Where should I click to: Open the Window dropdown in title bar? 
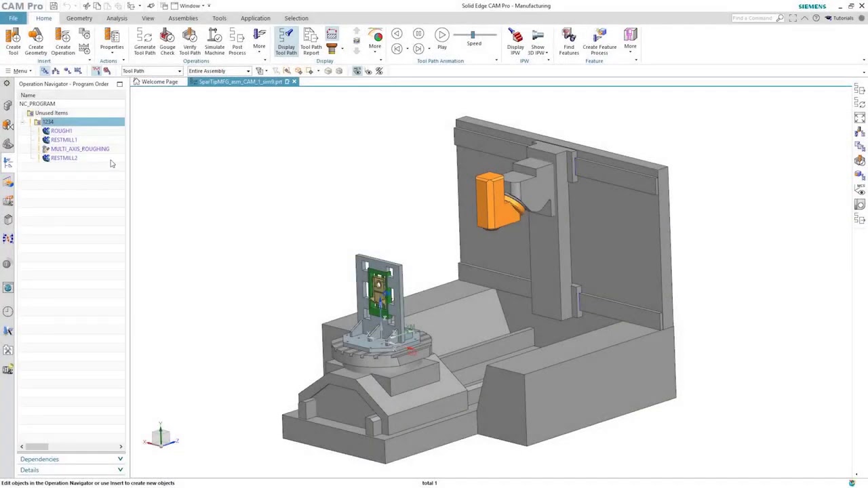(x=192, y=6)
